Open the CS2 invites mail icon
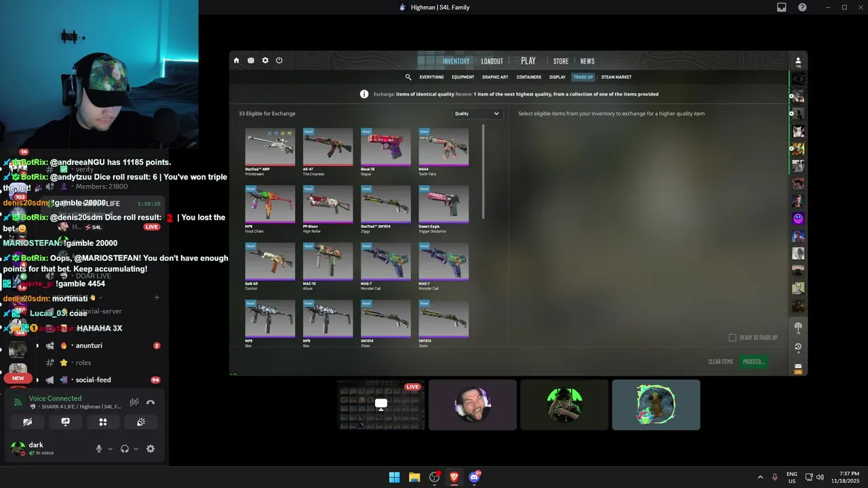 point(798,367)
